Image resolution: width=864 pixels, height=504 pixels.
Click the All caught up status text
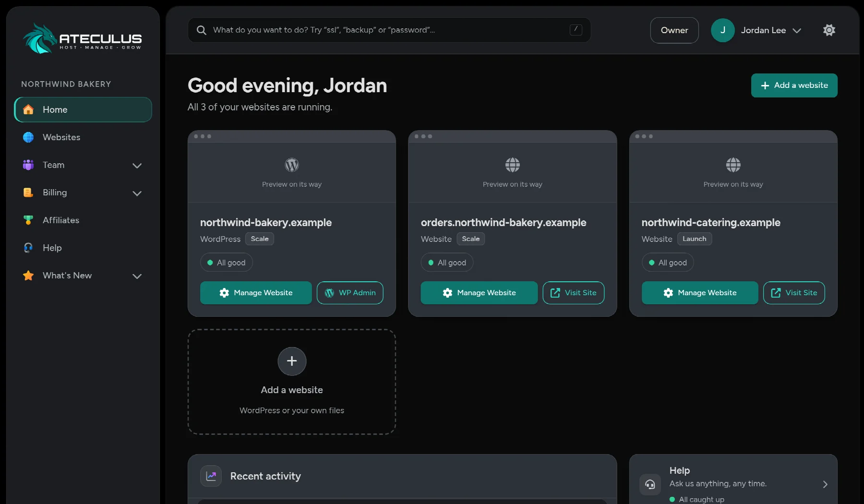click(701, 499)
